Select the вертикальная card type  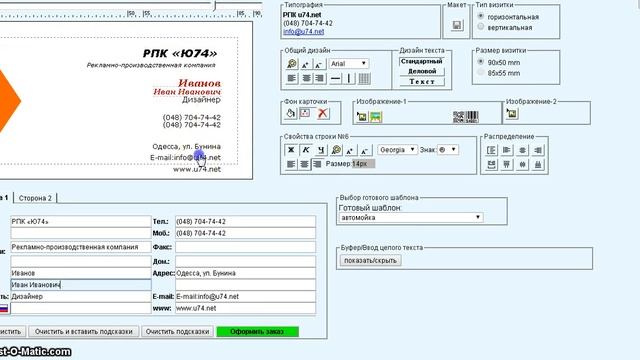click(x=481, y=27)
